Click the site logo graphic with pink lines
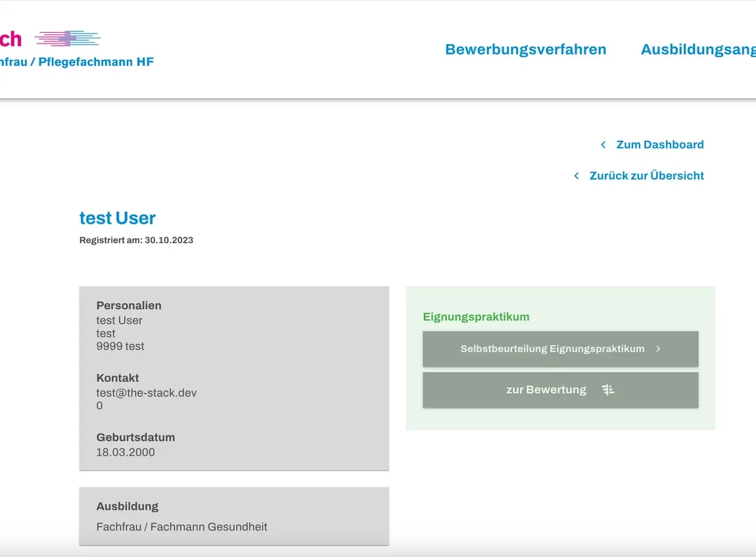 click(x=68, y=39)
